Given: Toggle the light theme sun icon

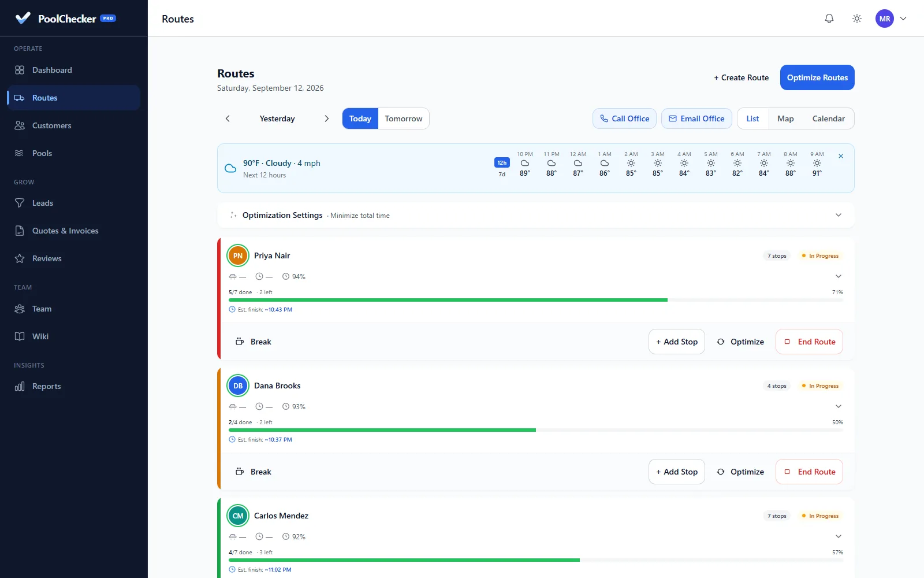Looking at the screenshot, I should pos(857,18).
